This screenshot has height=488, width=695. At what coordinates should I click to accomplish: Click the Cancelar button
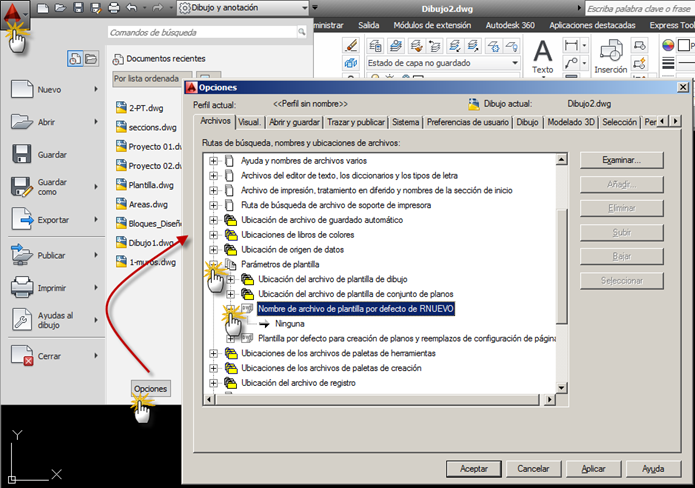[533, 468]
